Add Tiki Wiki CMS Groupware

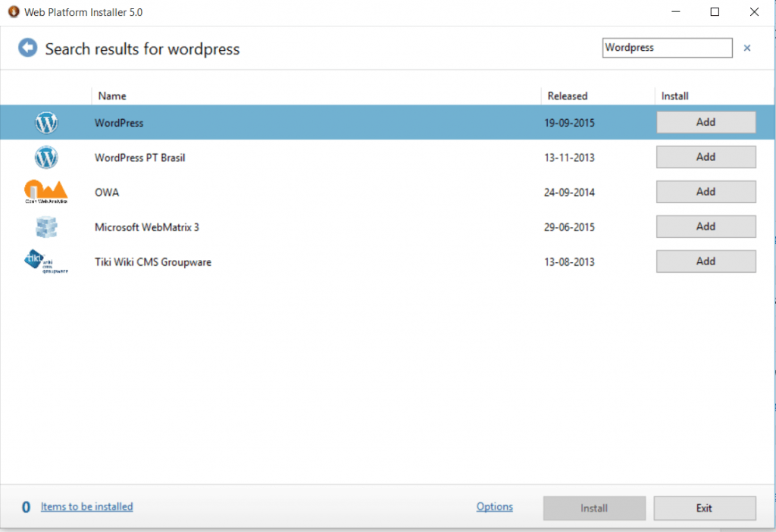[706, 261]
